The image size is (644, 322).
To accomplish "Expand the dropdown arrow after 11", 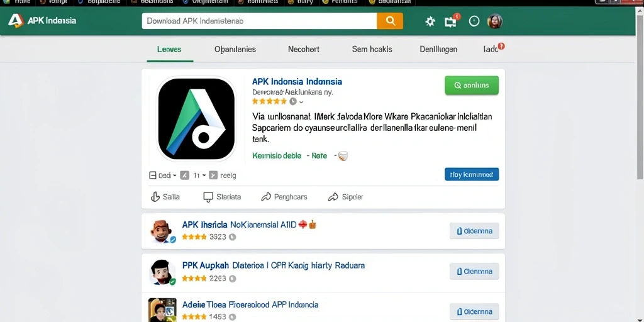I will [x=204, y=175].
